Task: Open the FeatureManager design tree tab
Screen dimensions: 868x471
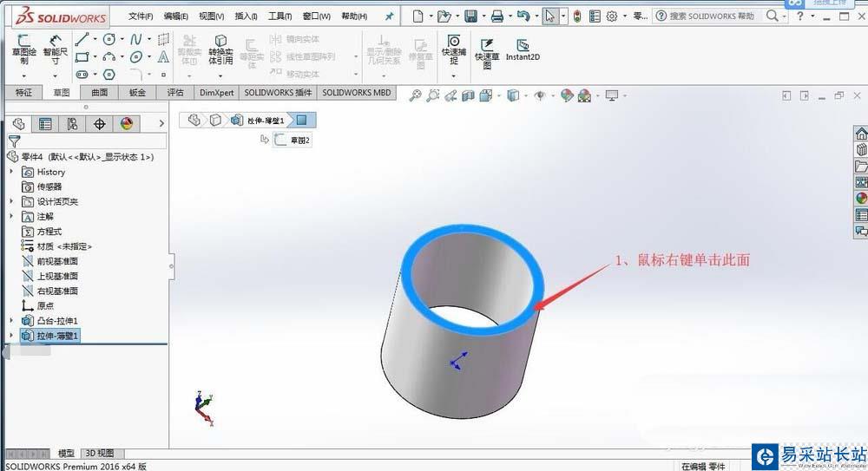Action: (x=19, y=123)
